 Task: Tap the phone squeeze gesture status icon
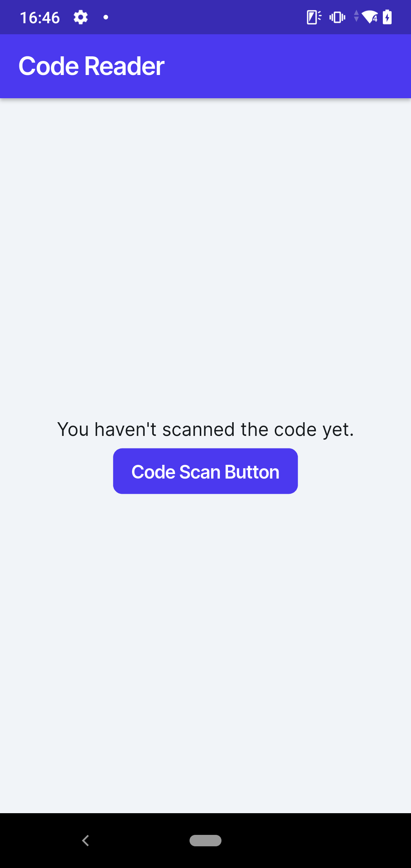tap(314, 18)
